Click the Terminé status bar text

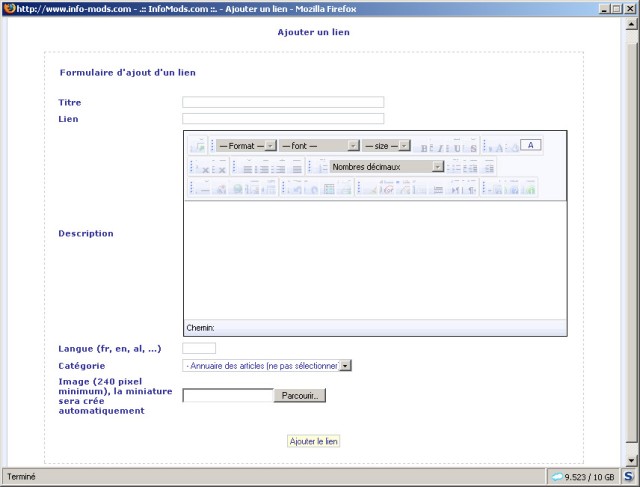pyautogui.click(x=21, y=476)
